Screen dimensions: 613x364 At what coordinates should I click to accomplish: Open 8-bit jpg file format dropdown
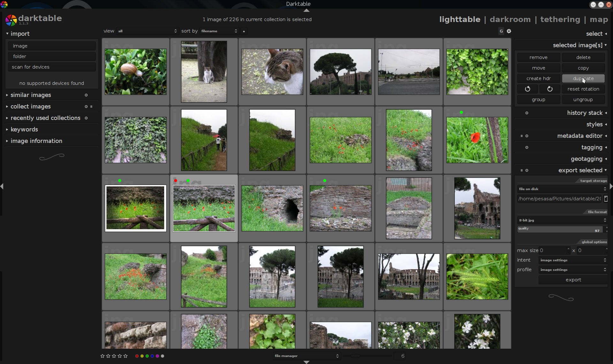point(562,220)
